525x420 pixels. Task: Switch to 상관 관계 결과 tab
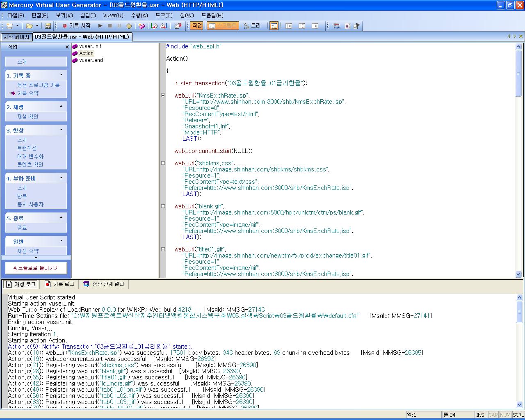pyautogui.click(x=104, y=284)
